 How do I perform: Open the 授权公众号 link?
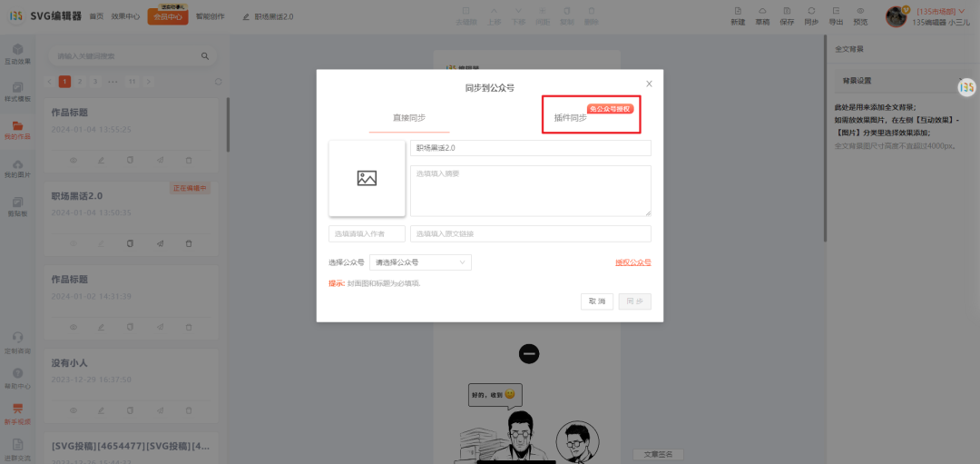click(632, 262)
